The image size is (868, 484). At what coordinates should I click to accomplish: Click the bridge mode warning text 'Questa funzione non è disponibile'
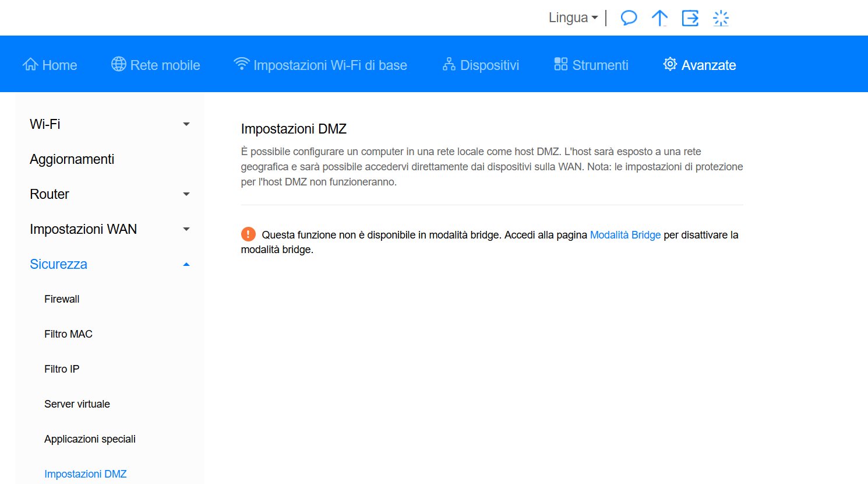[490, 242]
